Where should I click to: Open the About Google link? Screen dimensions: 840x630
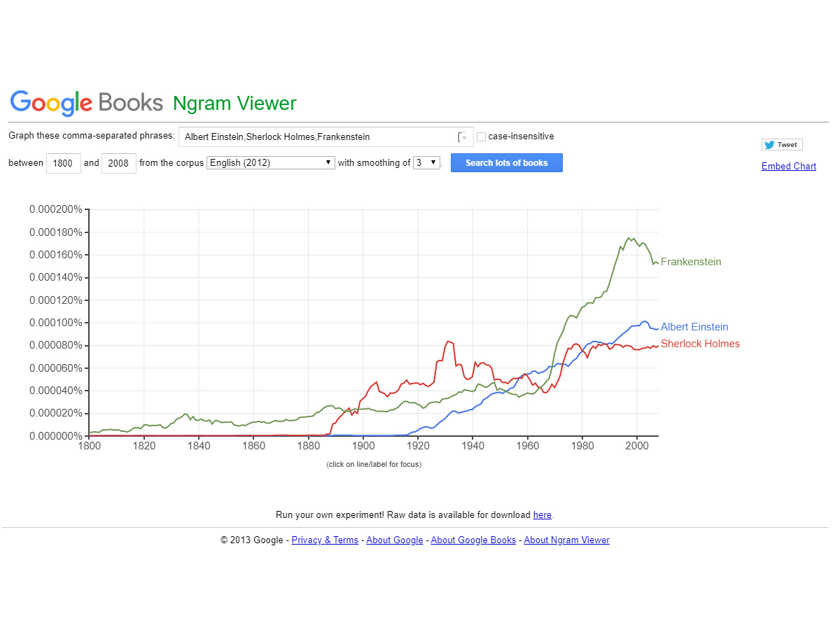click(394, 540)
